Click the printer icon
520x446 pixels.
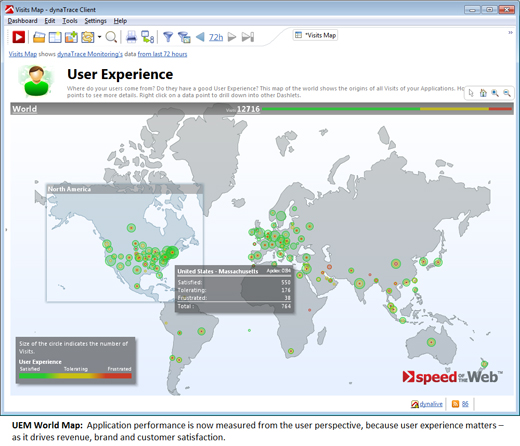131,37
